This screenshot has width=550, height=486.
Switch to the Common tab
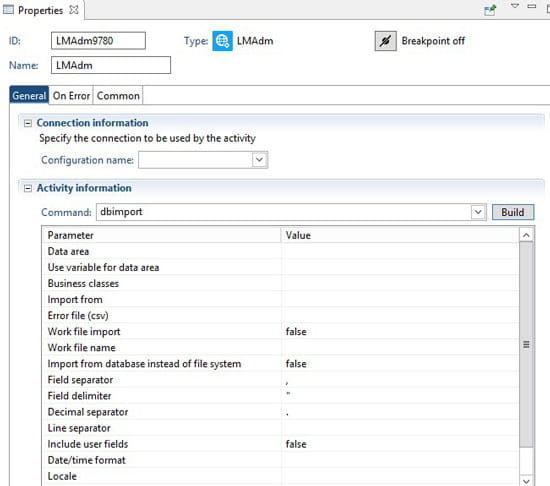(118, 96)
